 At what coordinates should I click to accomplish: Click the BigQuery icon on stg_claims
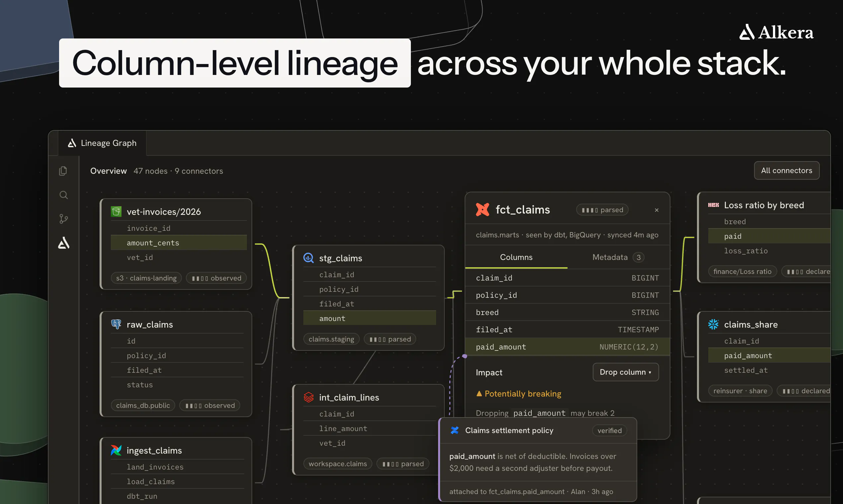(x=308, y=258)
